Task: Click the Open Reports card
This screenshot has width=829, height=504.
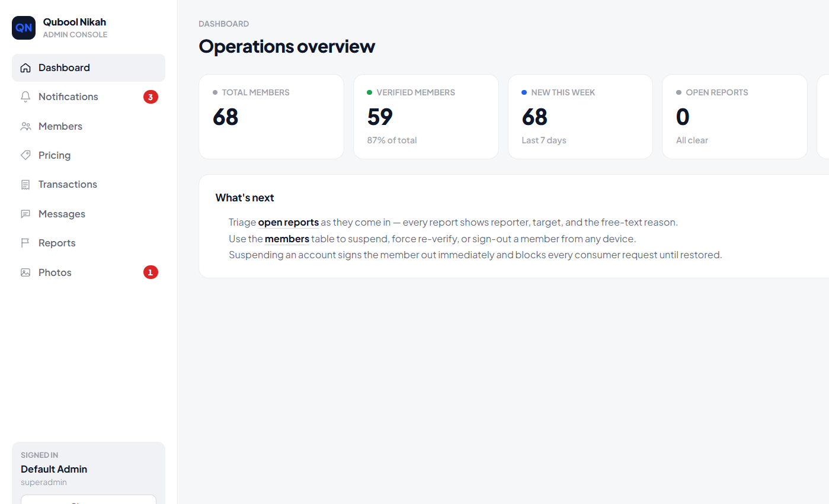Action: 735,117
